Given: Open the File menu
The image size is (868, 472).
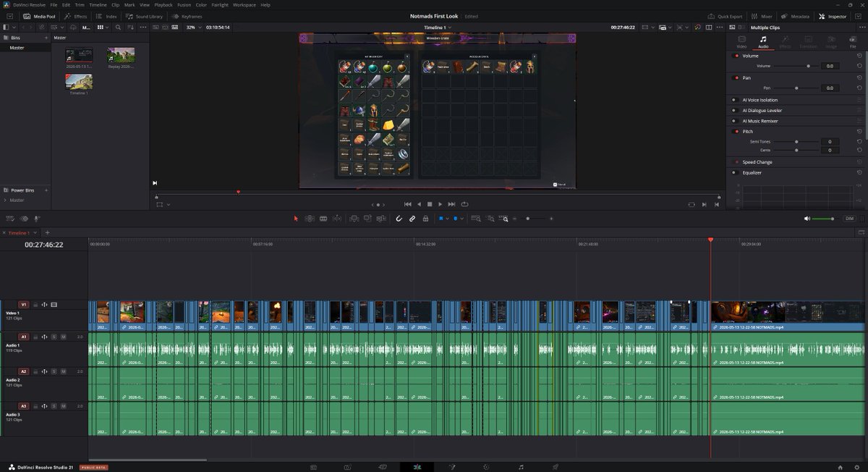Looking at the screenshot, I should point(54,4).
